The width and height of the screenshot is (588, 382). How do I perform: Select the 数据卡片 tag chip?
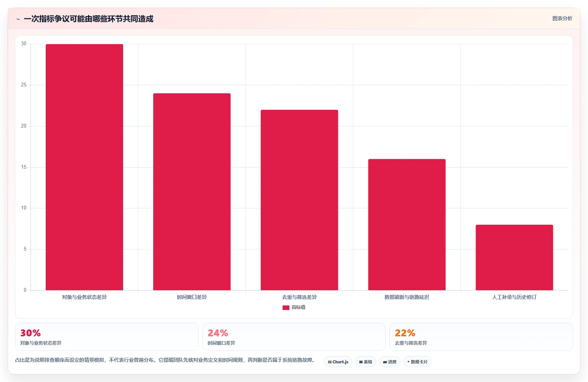[417, 362]
